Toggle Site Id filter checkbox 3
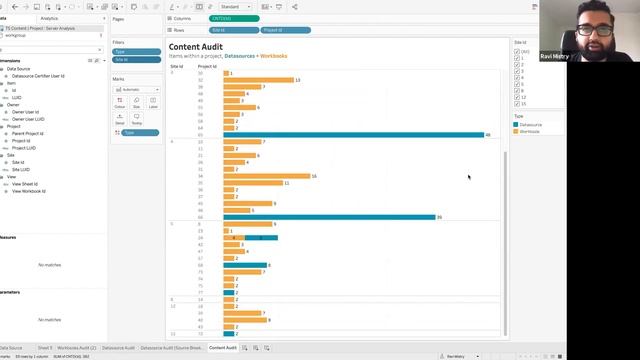 (517, 71)
